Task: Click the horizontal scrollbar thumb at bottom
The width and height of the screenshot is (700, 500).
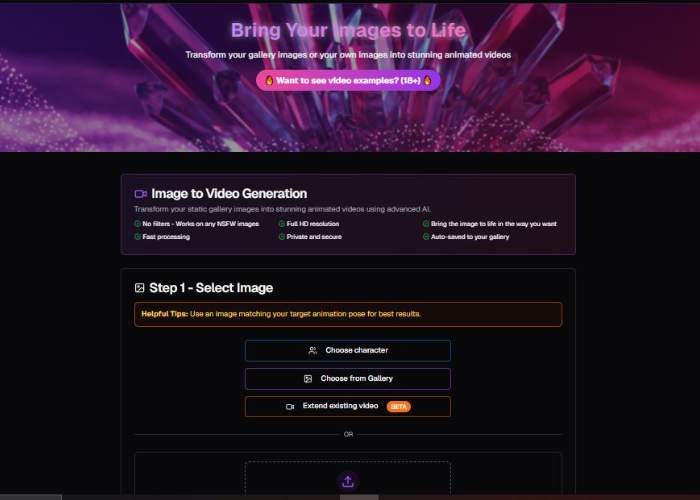Action: coord(359,497)
